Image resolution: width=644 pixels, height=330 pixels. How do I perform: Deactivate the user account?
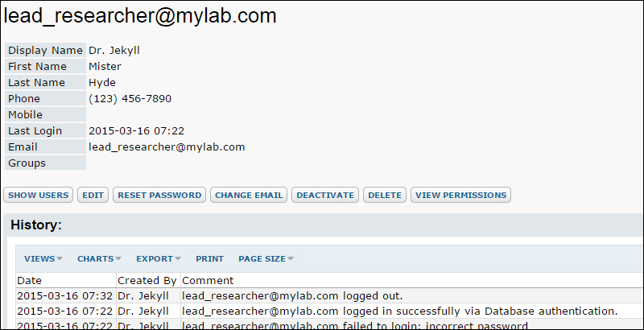point(325,195)
